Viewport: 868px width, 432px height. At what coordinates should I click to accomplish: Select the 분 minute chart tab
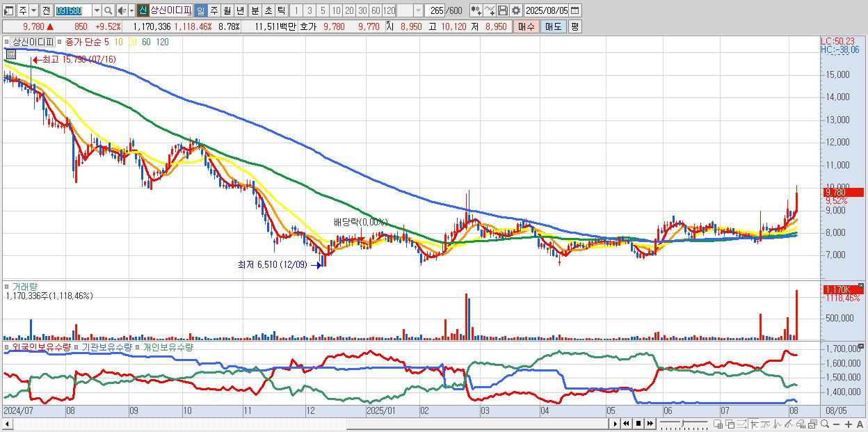pos(255,10)
